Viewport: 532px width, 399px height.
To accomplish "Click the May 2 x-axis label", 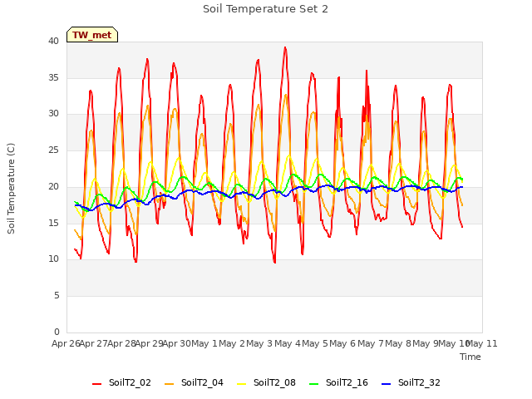I will pos(232,343).
